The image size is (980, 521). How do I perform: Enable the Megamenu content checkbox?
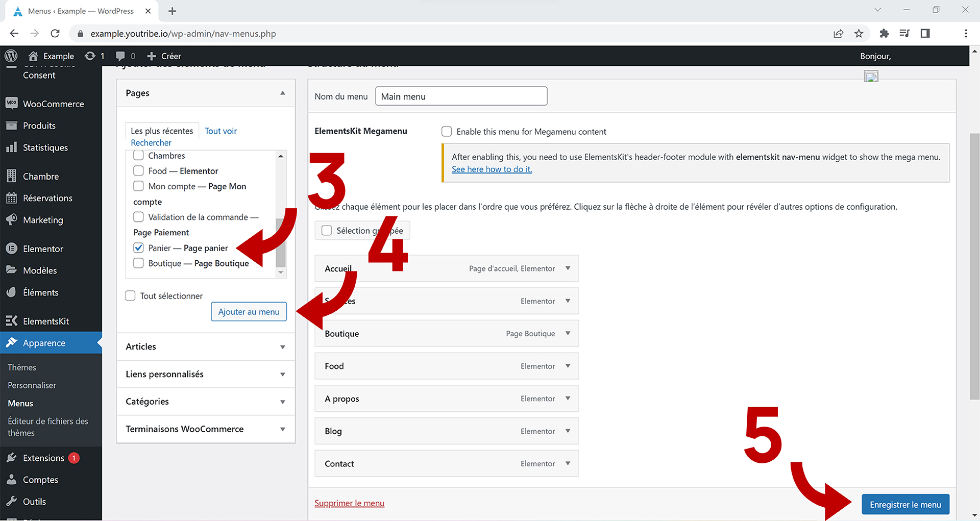click(x=447, y=132)
